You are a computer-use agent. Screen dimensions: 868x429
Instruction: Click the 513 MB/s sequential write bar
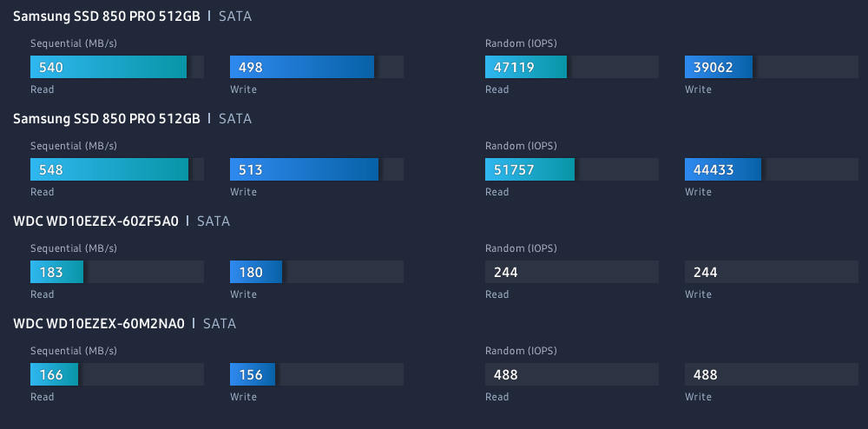(304, 169)
